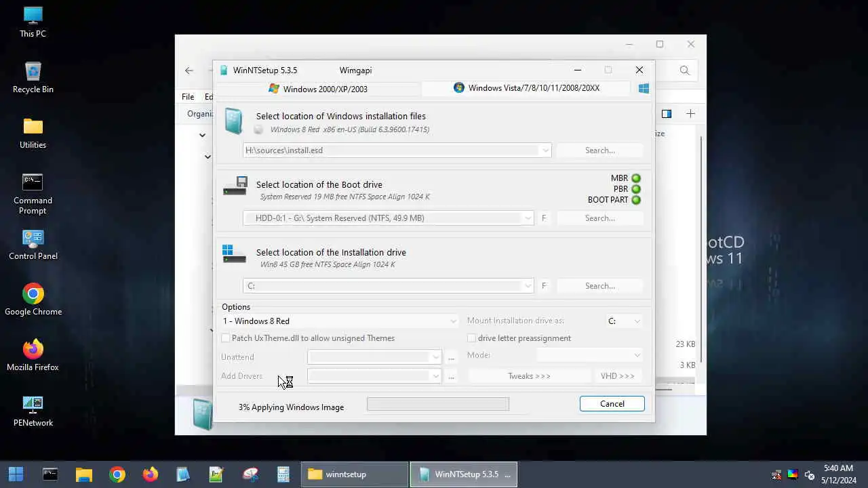The width and height of the screenshot is (868, 488).
Task: Open the Command Prompt desktop shortcut
Action: click(33, 193)
